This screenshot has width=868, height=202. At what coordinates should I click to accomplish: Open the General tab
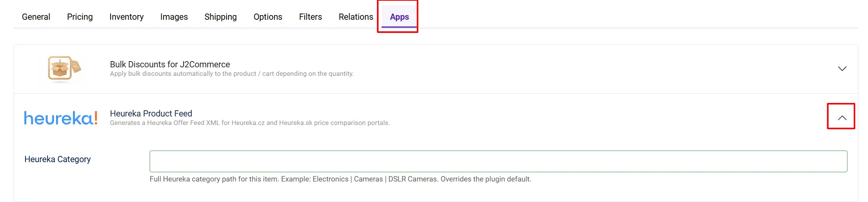(x=36, y=17)
